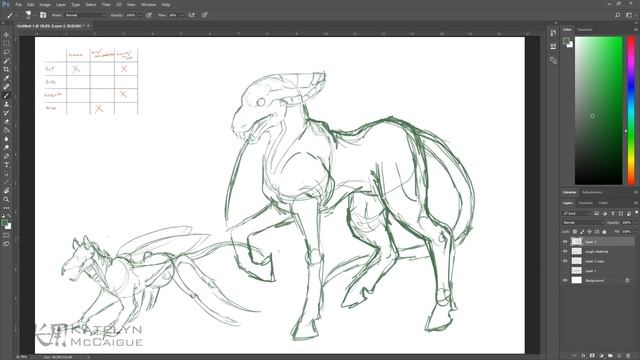Select the Brush tool in toolbox
The height and width of the screenshot is (360, 640).
tap(6, 96)
